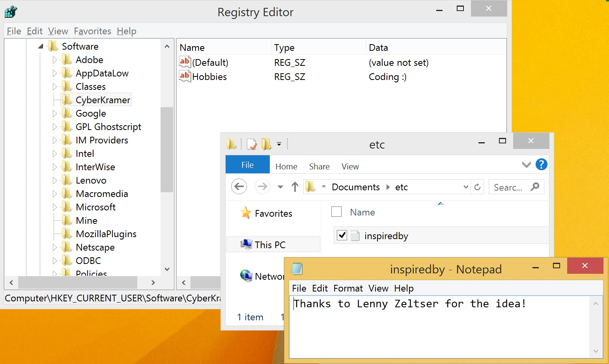
Task: Open the Explorer recent locations dropdown
Action: coord(280,187)
